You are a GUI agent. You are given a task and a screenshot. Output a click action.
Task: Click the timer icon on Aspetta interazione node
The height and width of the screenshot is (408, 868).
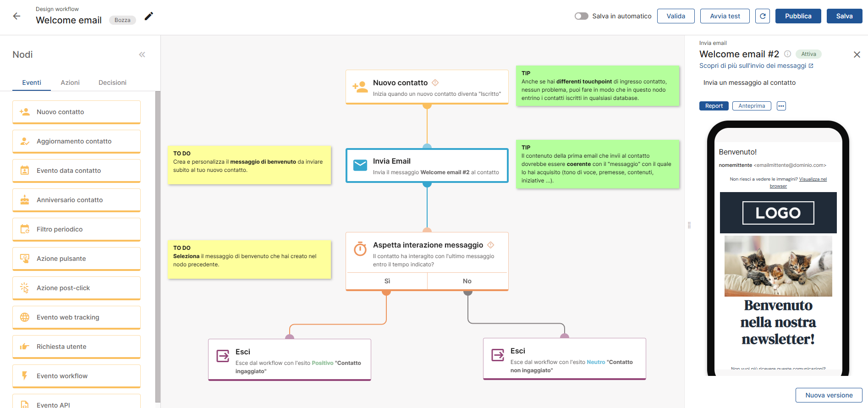coord(360,249)
